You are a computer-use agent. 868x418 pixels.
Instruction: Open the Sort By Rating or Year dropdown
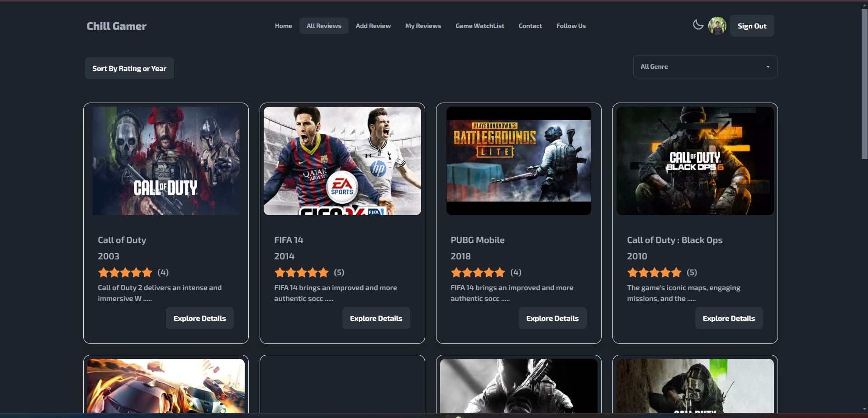coord(129,68)
